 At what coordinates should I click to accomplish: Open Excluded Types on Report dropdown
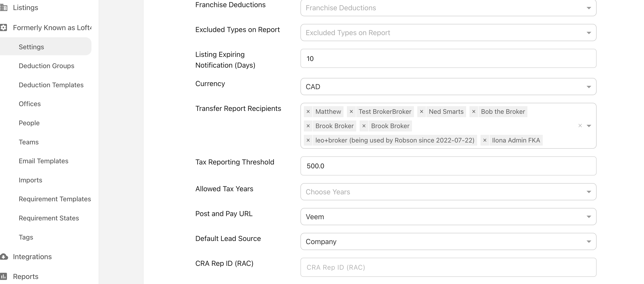[x=448, y=33]
